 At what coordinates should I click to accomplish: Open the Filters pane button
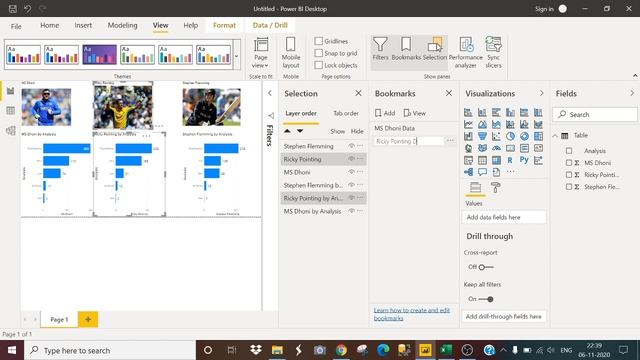380,49
